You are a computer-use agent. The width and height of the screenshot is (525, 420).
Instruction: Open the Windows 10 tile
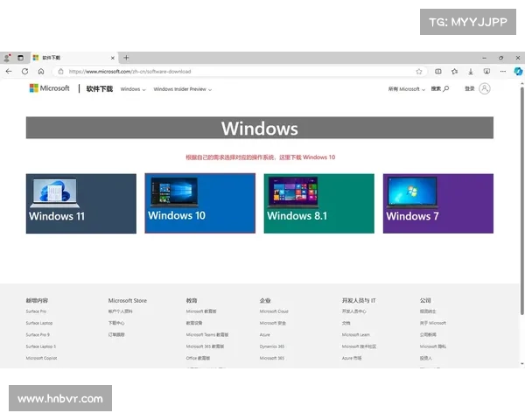click(x=199, y=203)
